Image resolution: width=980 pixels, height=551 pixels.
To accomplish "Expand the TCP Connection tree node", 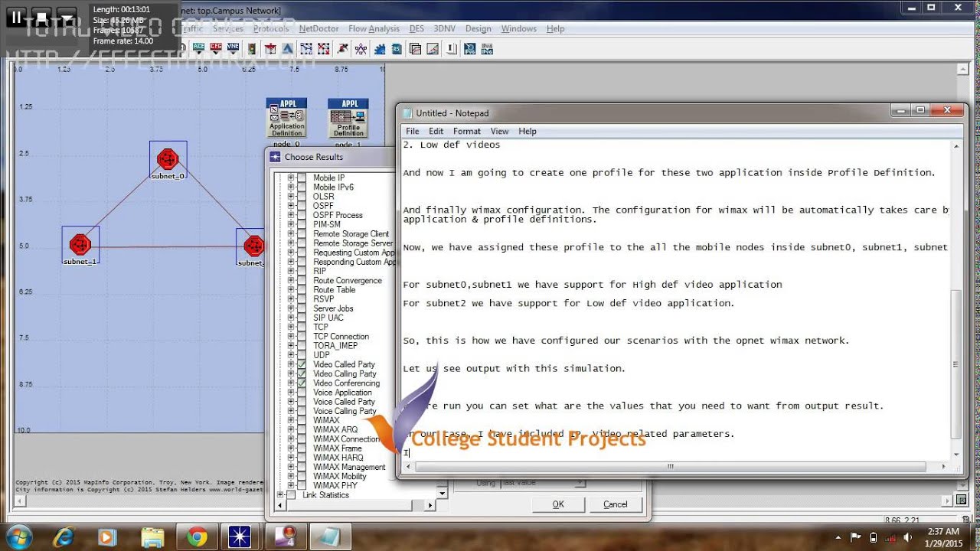I will point(291,336).
